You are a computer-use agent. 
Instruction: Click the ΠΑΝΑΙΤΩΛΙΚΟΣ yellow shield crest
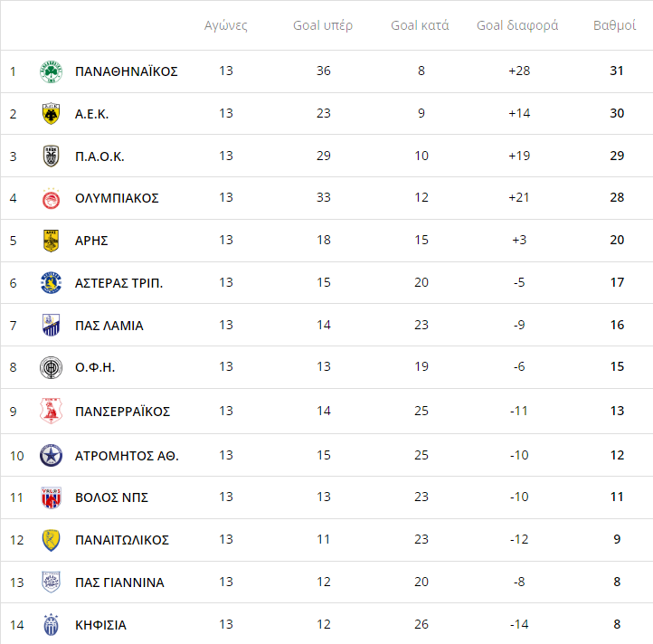click(x=51, y=540)
